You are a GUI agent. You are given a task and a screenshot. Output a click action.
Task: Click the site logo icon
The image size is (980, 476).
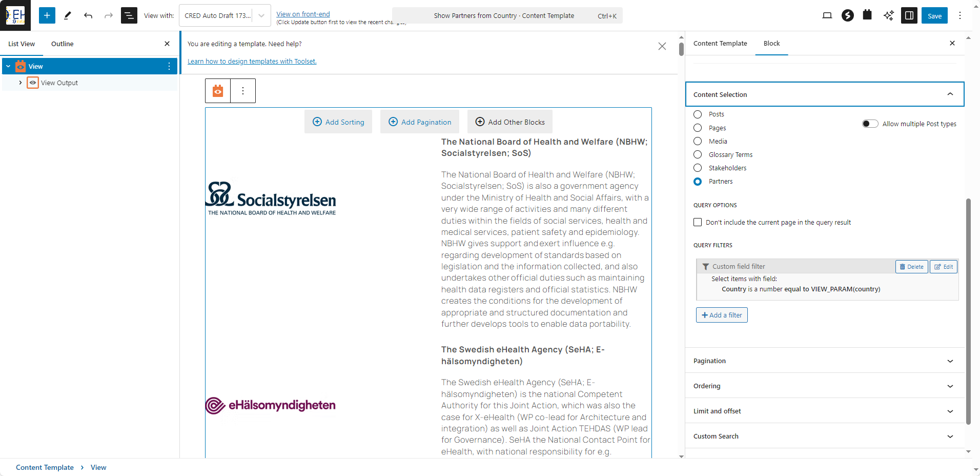[x=15, y=15]
